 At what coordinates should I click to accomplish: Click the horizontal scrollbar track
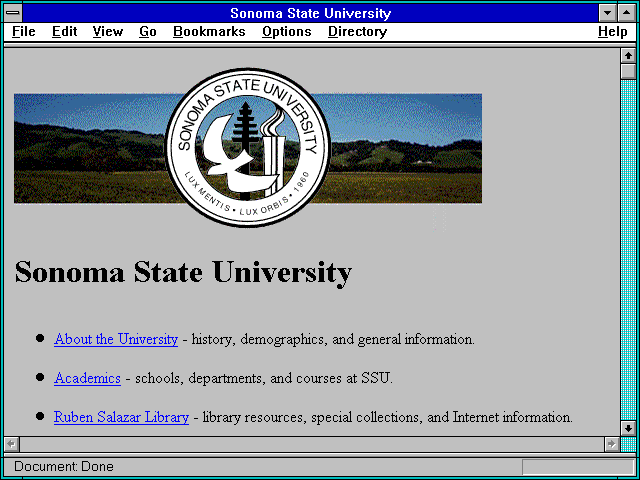click(x=311, y=444)
